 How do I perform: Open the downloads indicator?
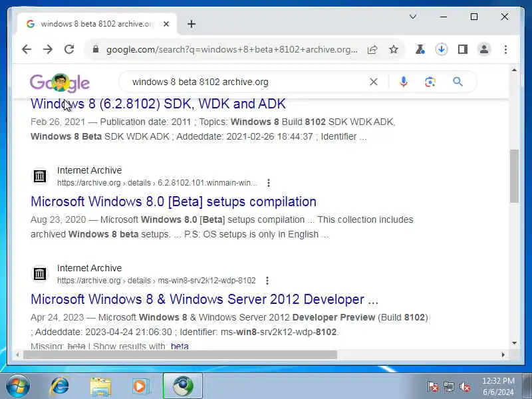442,49
